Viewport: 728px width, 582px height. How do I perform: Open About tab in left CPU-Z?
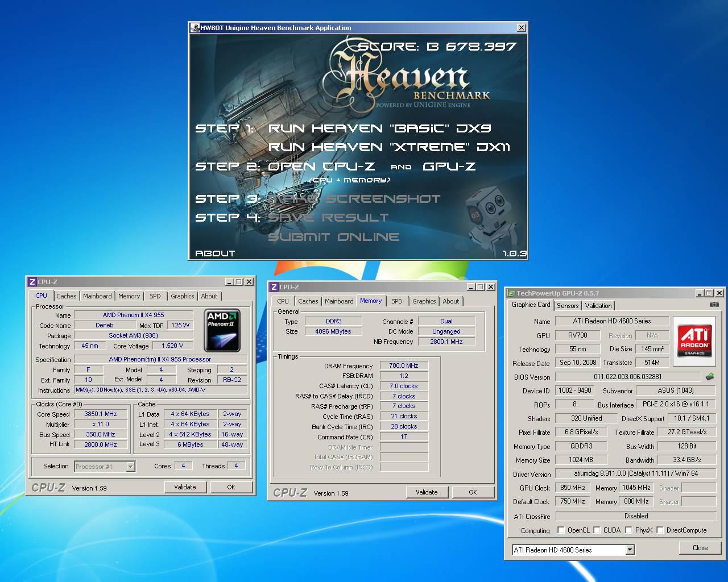click(x=209, y=296)
